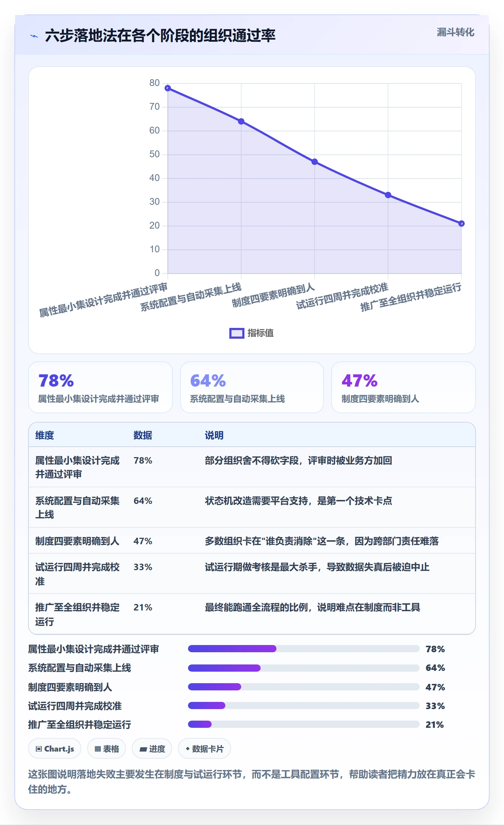The image size is (504, 825).
Task: Click the 数据 column header
Action: (x=143, y=435)
